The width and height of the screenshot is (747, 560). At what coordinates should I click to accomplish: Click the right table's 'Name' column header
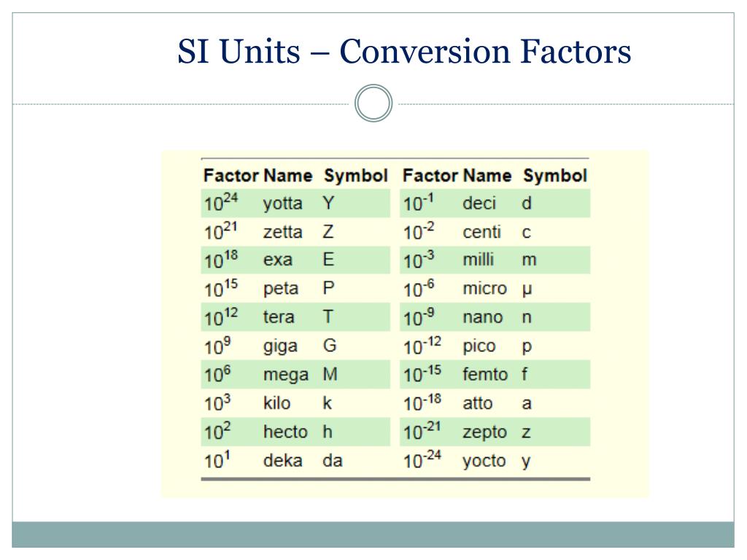[487, 175]
